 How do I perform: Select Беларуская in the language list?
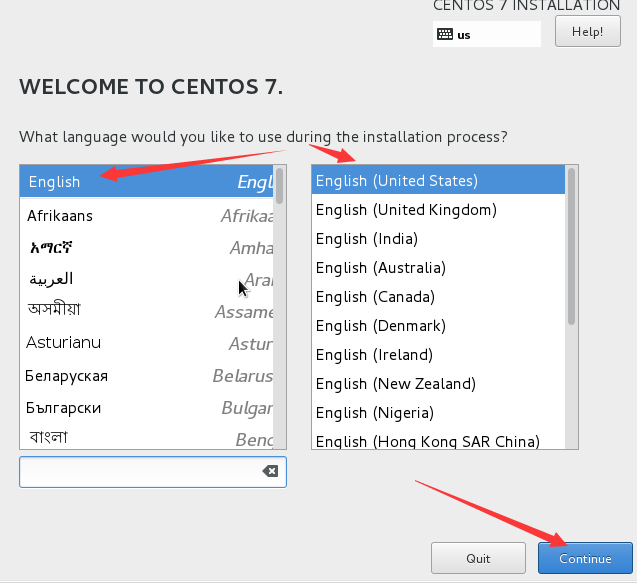tap(147, 375)
